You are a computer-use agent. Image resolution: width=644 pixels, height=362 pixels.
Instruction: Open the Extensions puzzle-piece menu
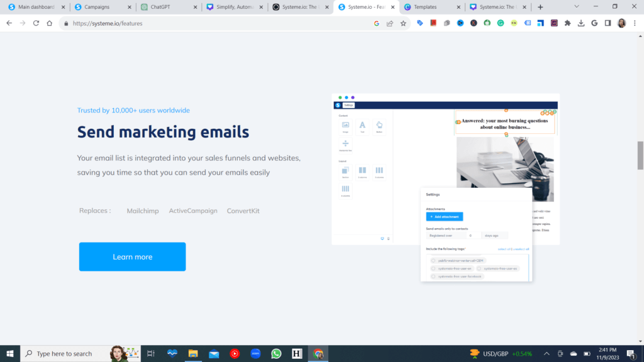[x=567, y=23]
